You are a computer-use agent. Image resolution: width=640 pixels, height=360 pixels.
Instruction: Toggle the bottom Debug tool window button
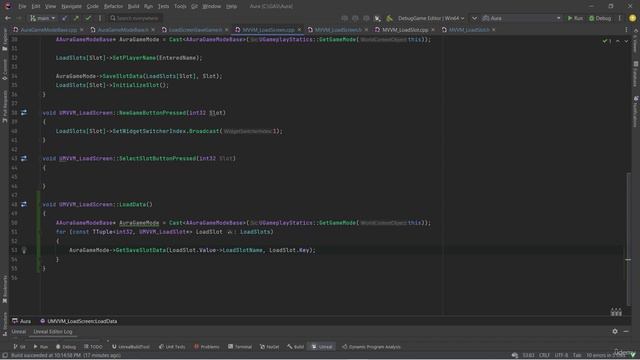click(66, 347)
